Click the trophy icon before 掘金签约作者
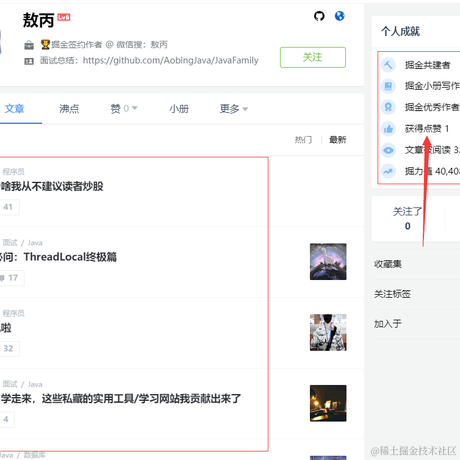Image resolution: width=460 pixels, height=460 pixels. tap(45, 44)
